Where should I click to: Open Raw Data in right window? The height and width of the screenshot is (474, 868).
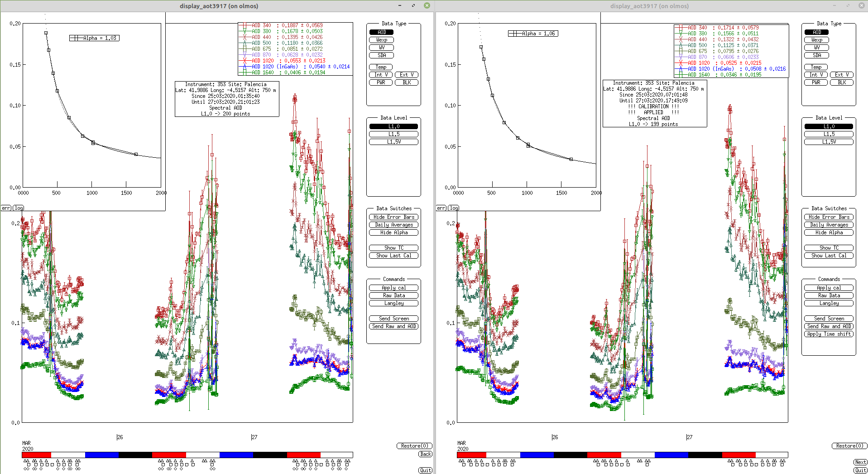tap(829, 295)
